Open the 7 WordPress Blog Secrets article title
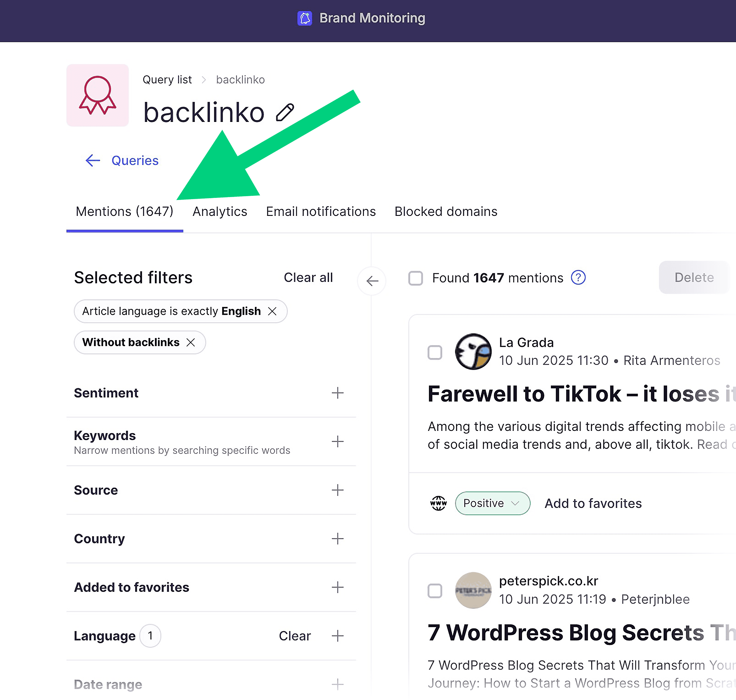Image resolution: width=736 pixels, height=700 pixels. [581, 633]
